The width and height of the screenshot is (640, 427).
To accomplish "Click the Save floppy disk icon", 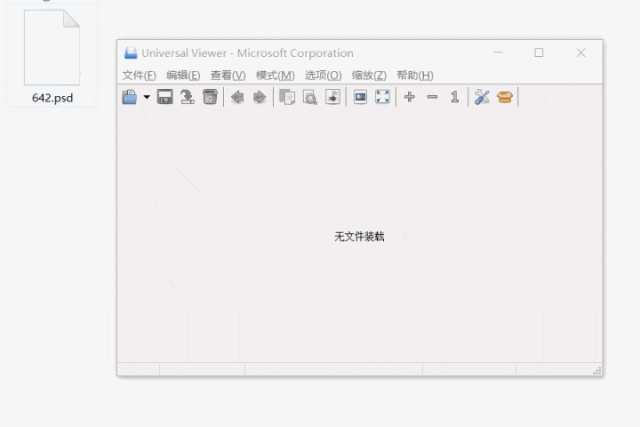I will pyautogui.click(x=165, y=97).
